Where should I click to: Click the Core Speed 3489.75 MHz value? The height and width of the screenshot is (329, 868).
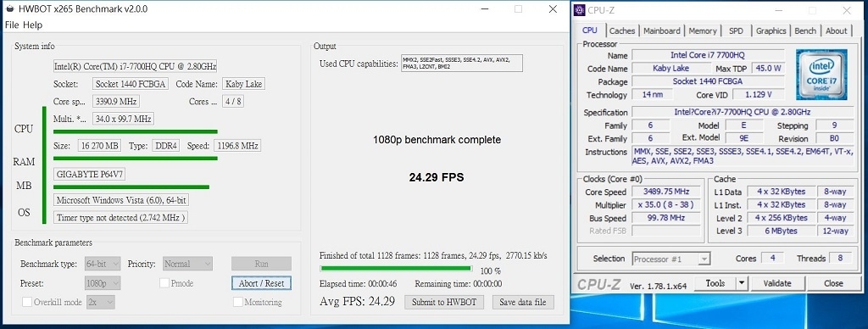click(x=666, y=192)
